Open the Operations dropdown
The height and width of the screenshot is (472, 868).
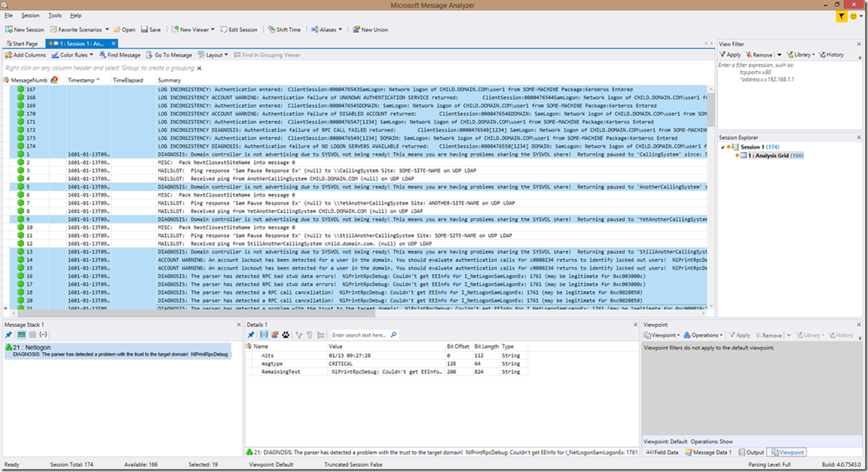pos(704,336)
